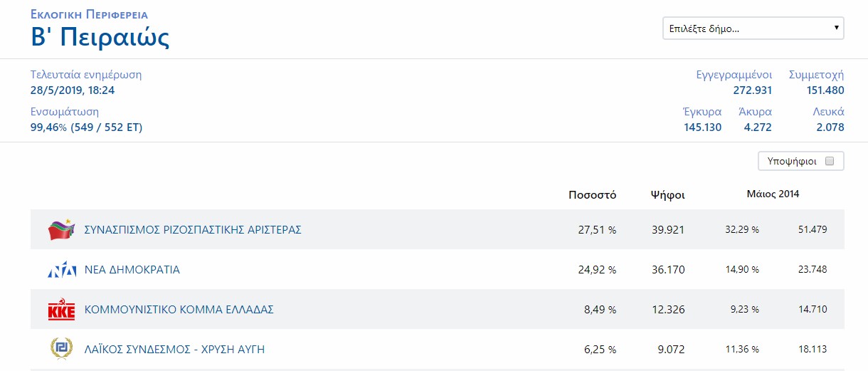Select ΚΟΜΜΟΥΝΙΣΤΙΚΟ ΚΟΜΜΑ ΕΛΛΑΔΑΣ party name
This screenshot has width=868, height=371.
[179, 310]
